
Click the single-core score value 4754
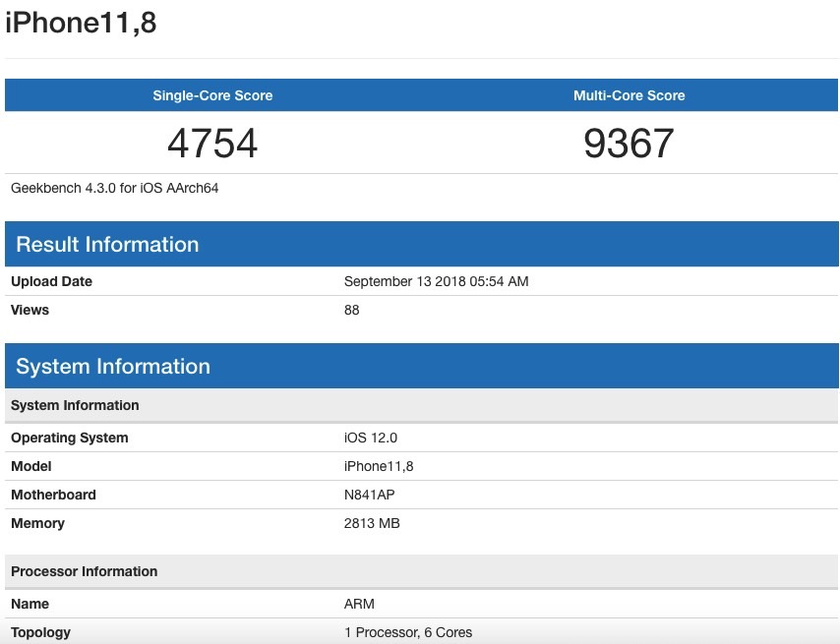tap(212, 144)
